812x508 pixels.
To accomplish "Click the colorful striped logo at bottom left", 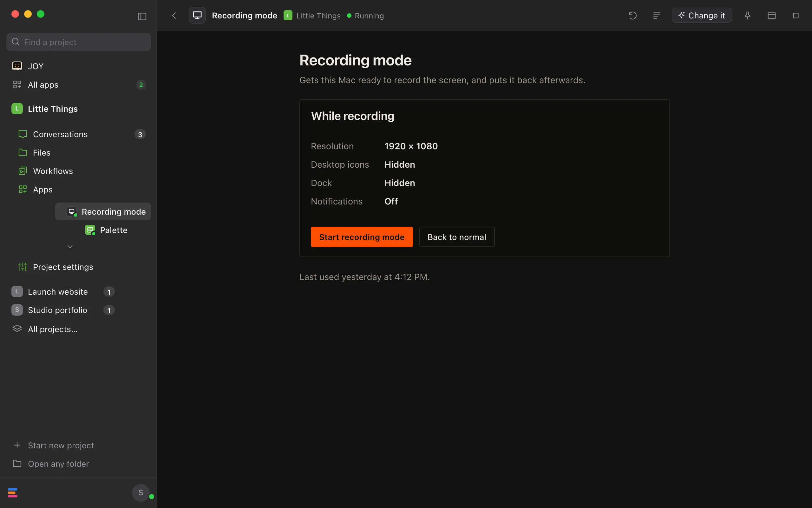I will 13,492.
